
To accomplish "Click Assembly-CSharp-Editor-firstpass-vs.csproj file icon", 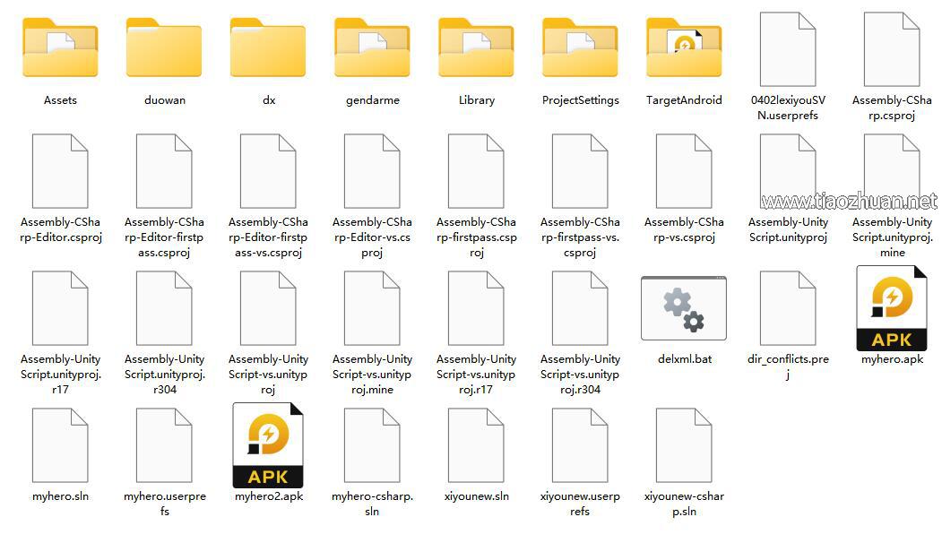I will 268,171.
